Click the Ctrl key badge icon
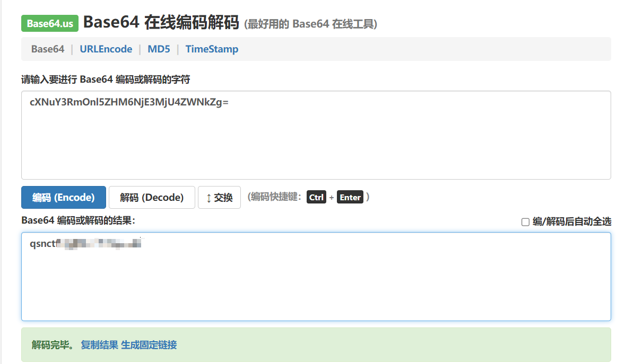 pyautogui.click(x=316, y=197)
